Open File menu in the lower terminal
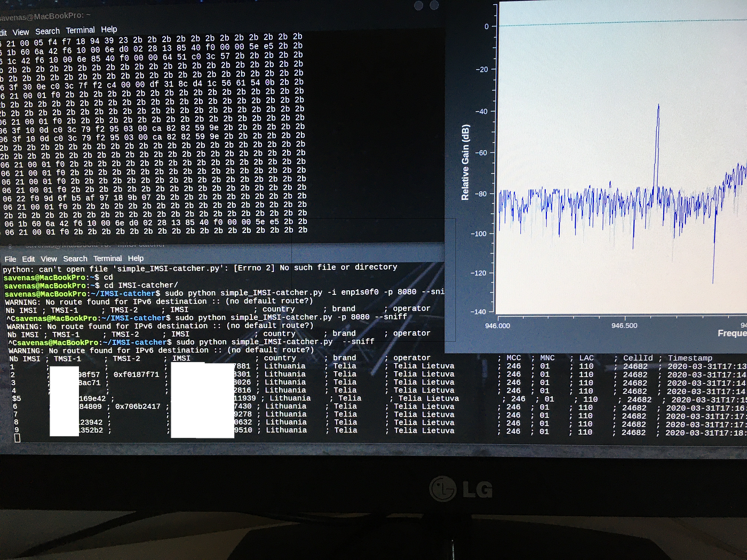 point(10,259)
